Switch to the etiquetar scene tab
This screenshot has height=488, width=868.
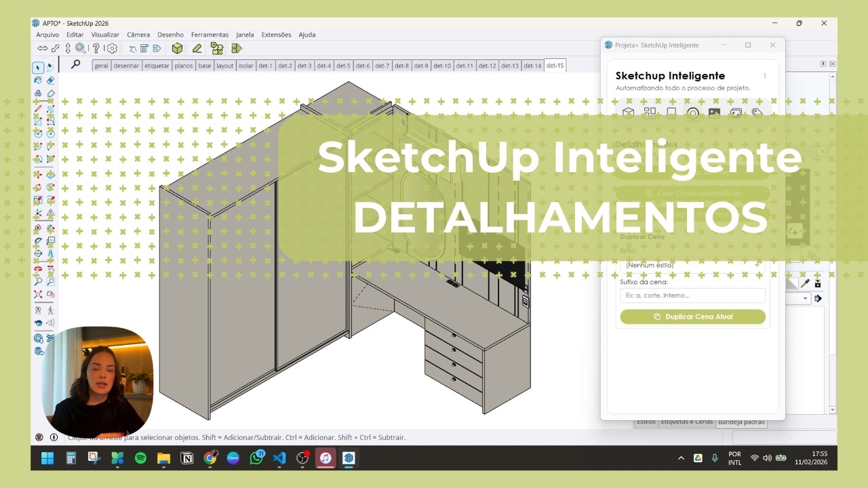click(x=157, y=66)
